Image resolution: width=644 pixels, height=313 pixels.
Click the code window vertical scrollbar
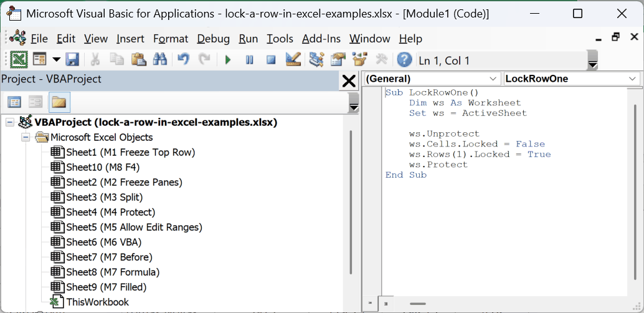pyautogui.click(x=636, y=191)
